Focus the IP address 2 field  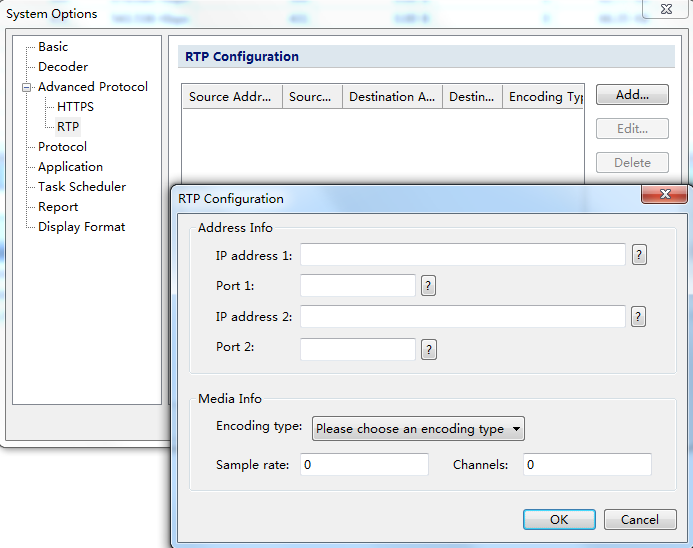point(463,316)
